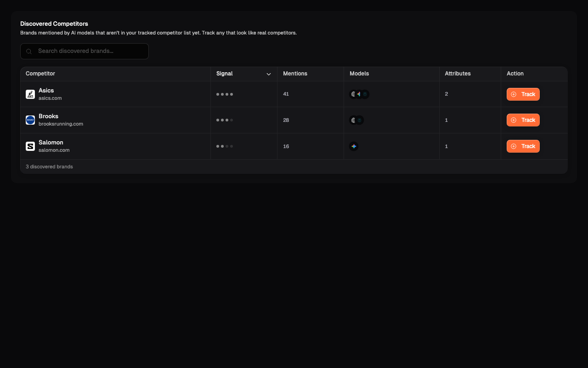Track the Asics competitor
The image size is (588, 368).
(523, 94)
